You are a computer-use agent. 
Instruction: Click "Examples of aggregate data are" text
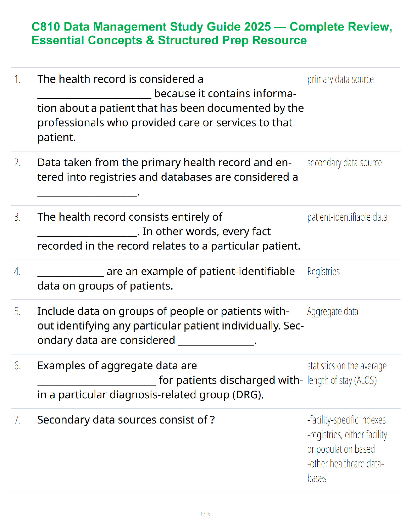coord(117,365)
